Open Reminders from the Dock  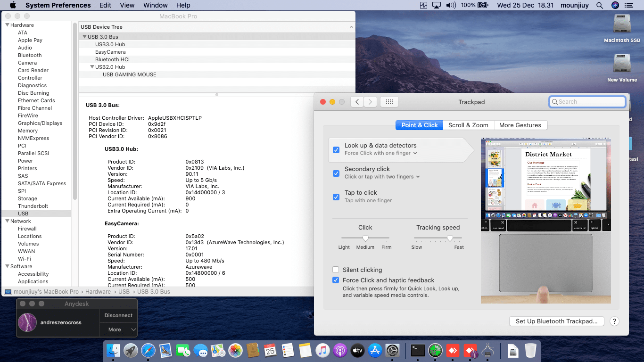(288, 350)
